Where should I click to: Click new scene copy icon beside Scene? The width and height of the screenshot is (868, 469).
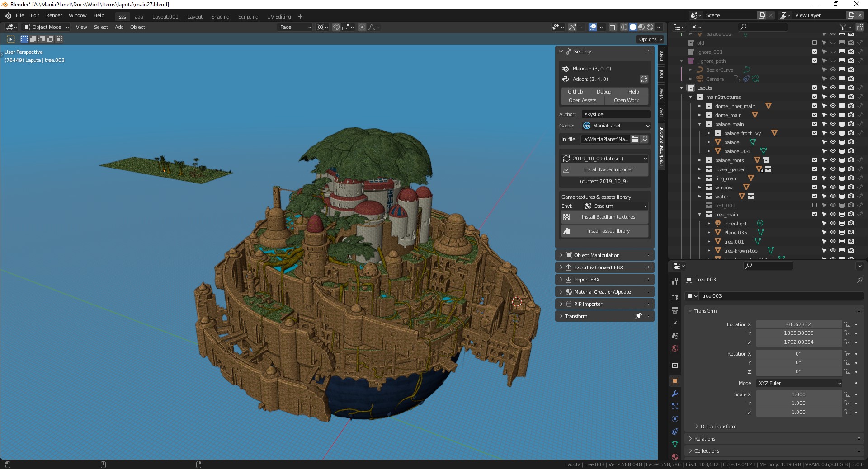pos(762,15)
